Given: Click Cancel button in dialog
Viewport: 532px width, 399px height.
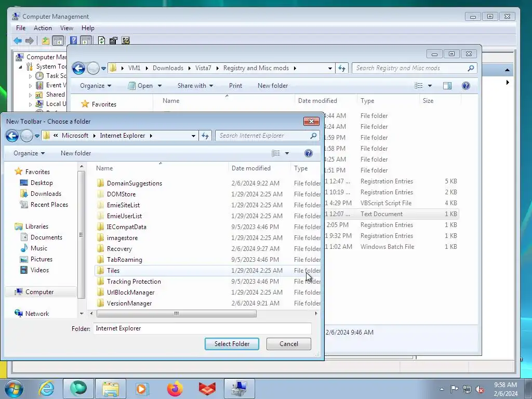Looking at the screenshot, I should 289,344.
